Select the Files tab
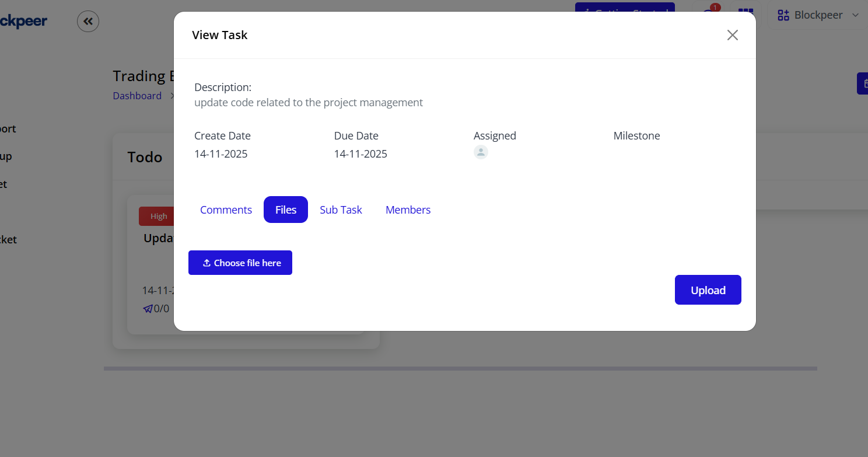Viewport: 868px width, 457px height. tap(285, 210)
